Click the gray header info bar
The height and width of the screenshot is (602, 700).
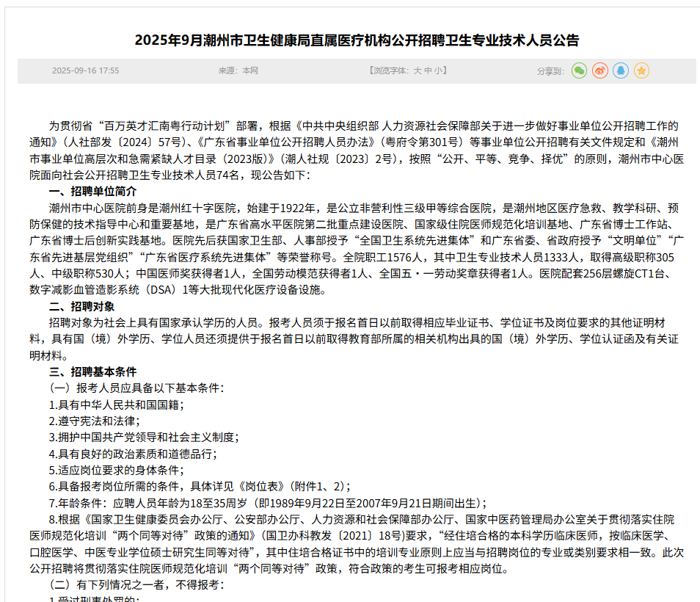[350, 70]
